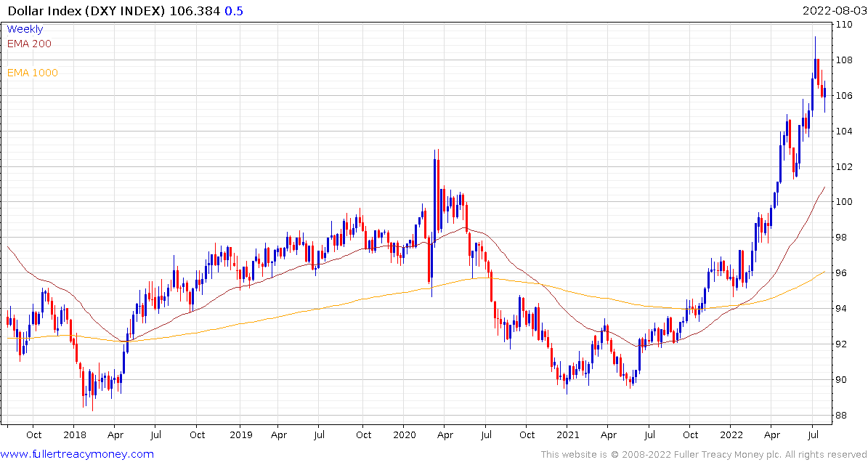
Task: Click the 2021 year label on time axis
Action: [x=567, y=434]
